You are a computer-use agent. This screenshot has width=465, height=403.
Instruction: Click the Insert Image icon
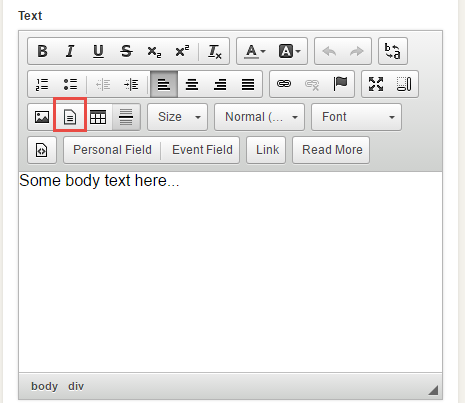click(x=42, y=117)
